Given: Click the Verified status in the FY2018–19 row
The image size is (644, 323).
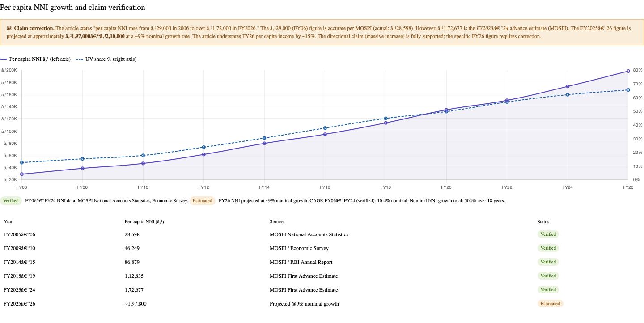Looking at the screenshot, I should (x=548, y=276).
